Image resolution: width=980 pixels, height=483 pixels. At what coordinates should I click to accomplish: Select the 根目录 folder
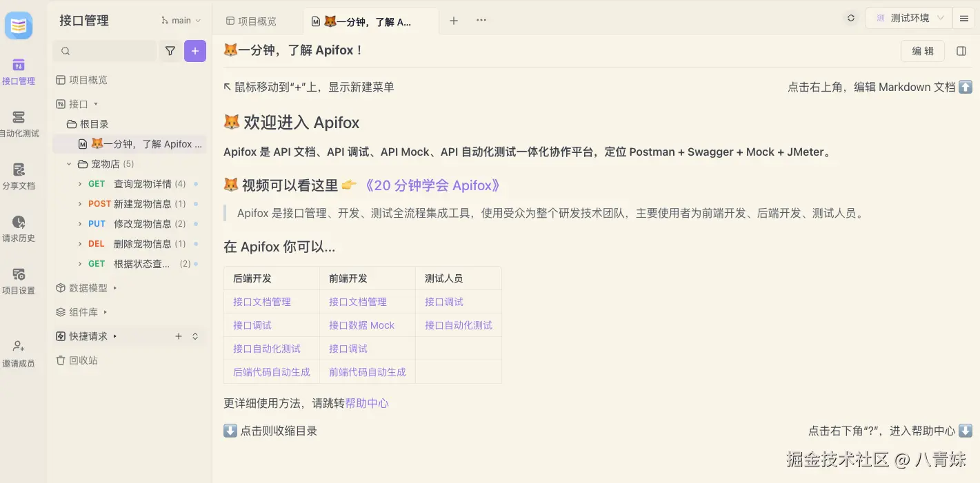pos(88,124)
